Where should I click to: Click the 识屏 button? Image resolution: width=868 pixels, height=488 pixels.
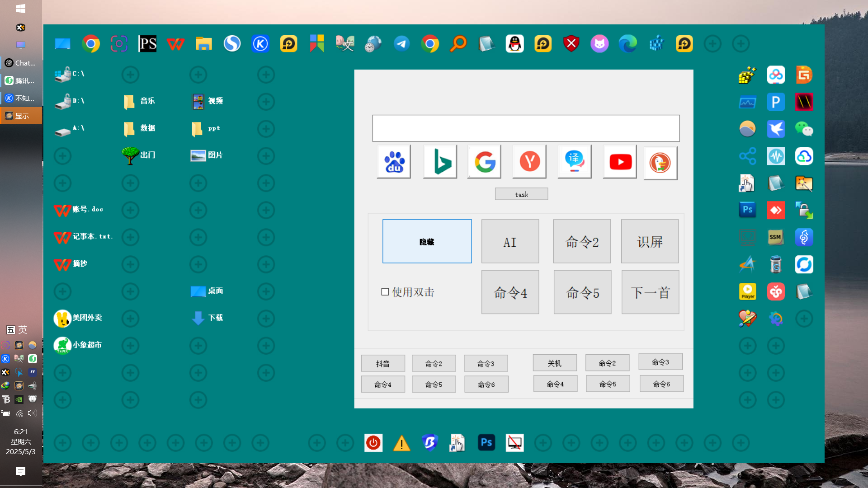point(650,242)
